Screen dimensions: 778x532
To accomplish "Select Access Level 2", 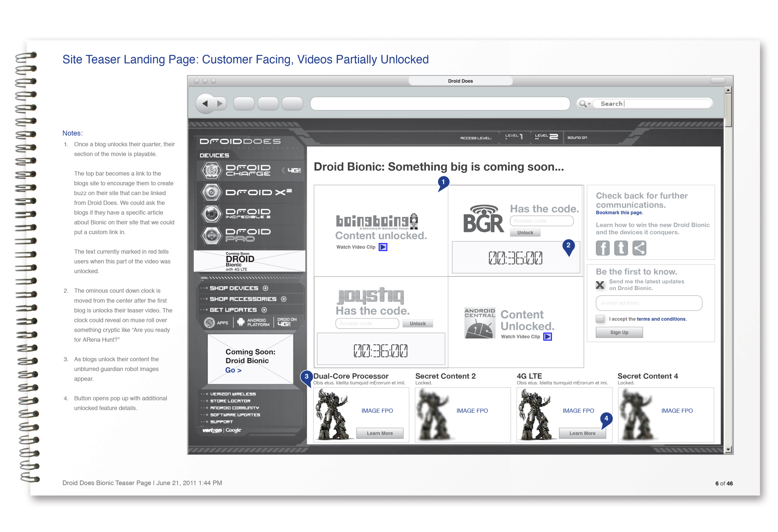I will tap(546, 137).
